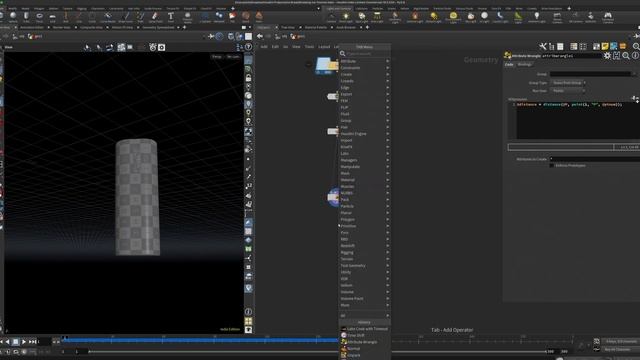640x360 pixels.
Task: Select the Draw Curve shelf tool
Action: (x=126, y=17)
